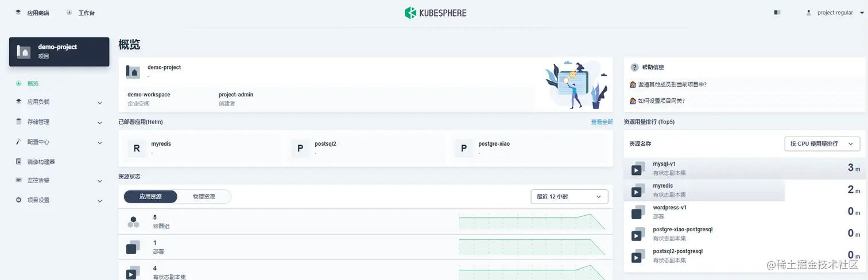
Task: Click the postsql2-postgresql name in ranking
Action: click(x=677, y=251)
